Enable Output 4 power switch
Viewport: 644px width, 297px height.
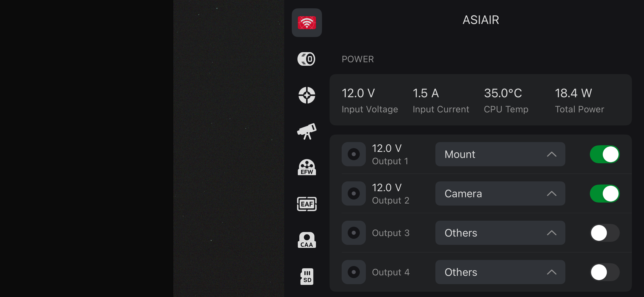pos(604,272)
